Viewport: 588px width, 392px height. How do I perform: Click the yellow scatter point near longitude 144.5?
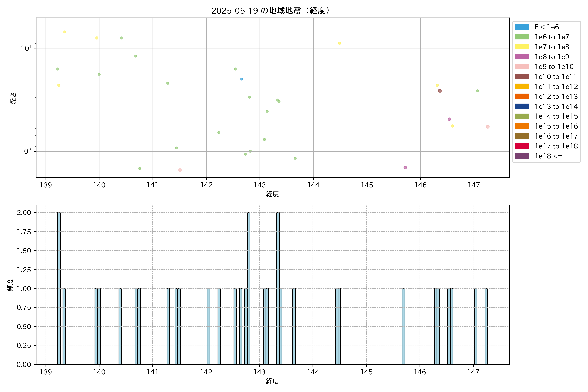point(340,43)
